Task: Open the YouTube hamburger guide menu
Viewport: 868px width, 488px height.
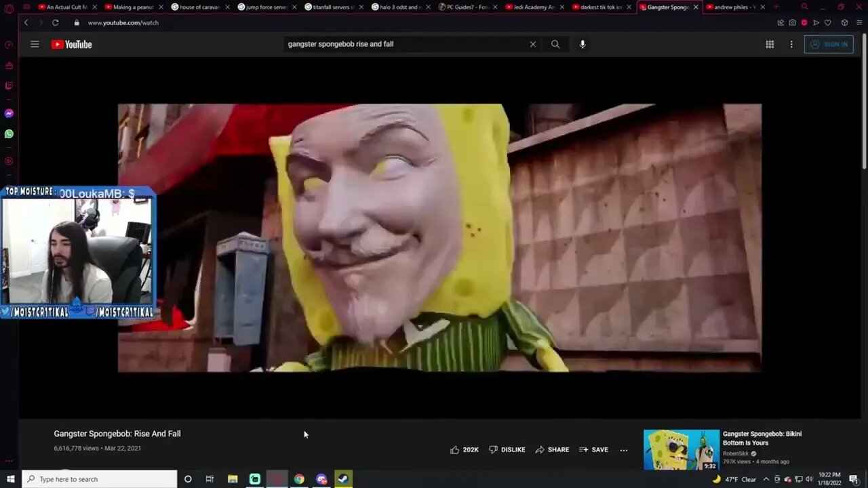Action: pos(35,44)
